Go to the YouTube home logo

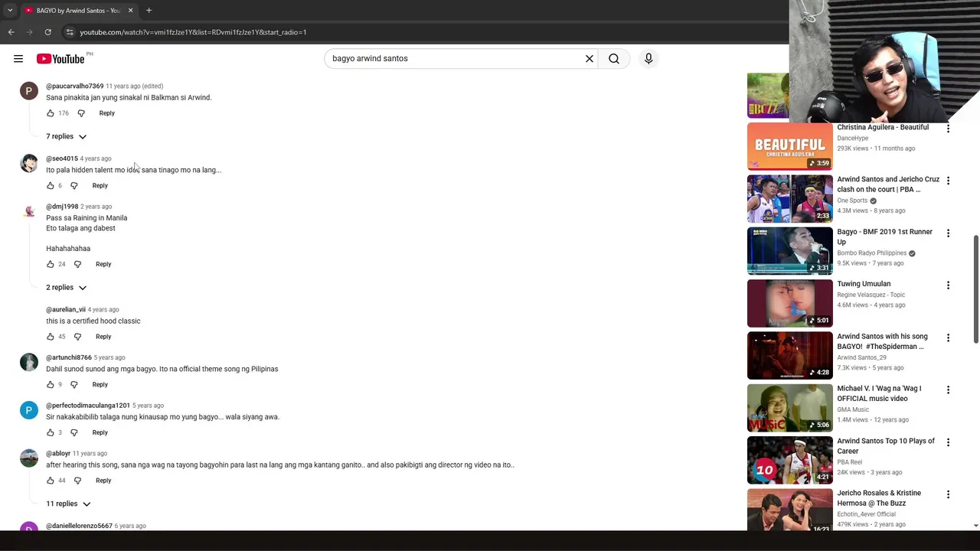coord(60,59)
